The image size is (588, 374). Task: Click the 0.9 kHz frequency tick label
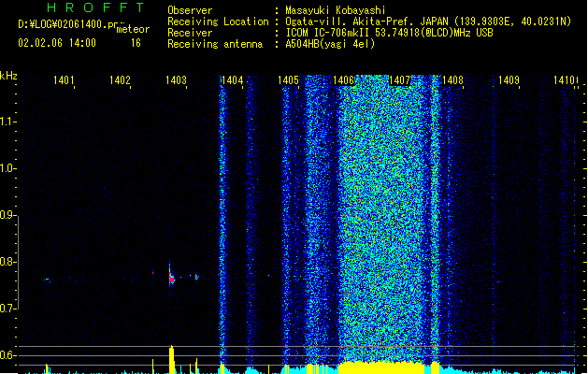tap(7, 215)
